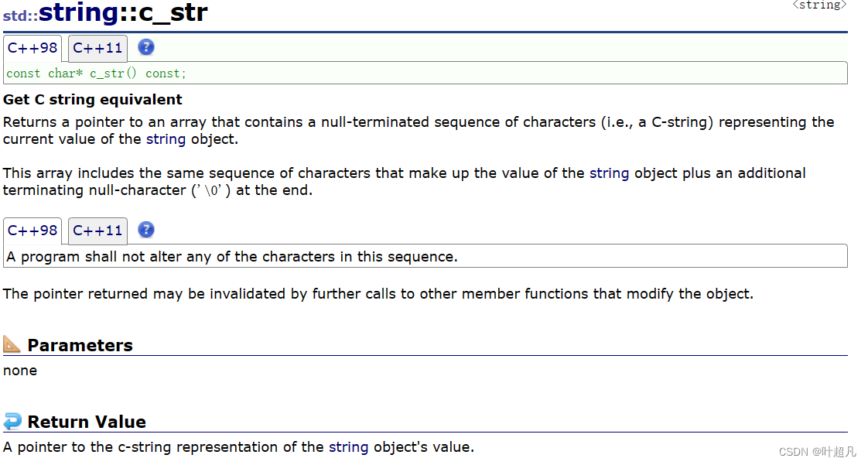Click the Return Value section heading
Viewport: 868px width, 465px height.
coord(87,422)
